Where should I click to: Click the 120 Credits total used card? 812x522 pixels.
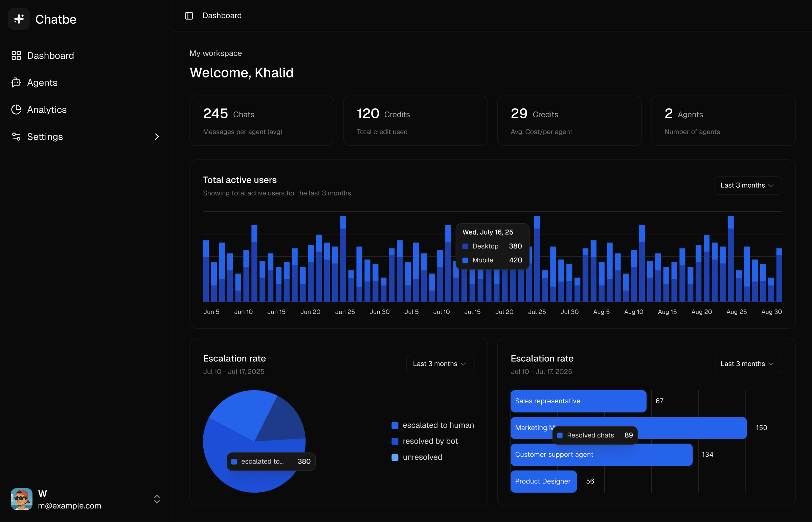coord(415,121)
